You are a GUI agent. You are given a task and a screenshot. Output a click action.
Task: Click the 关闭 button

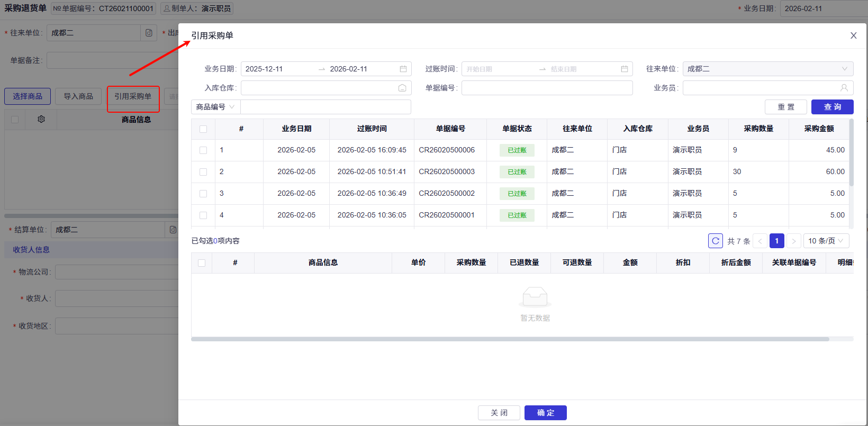click(x=499, y=413)
